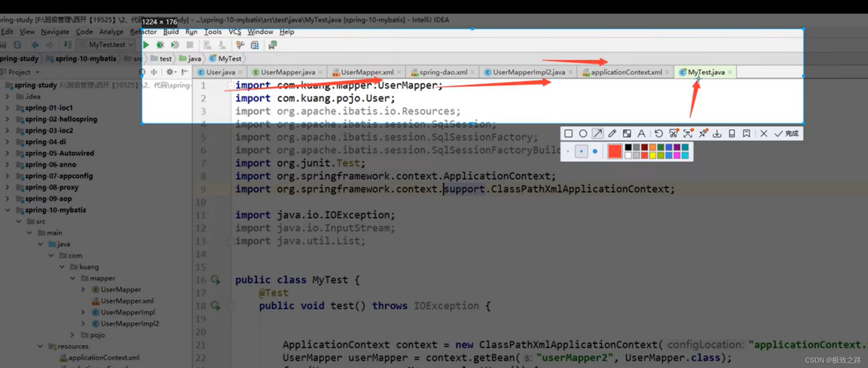Image resolution: width=868 pixels, height=368 pixels.
Task: Undo the last annotation
Action: pos(658,133)
